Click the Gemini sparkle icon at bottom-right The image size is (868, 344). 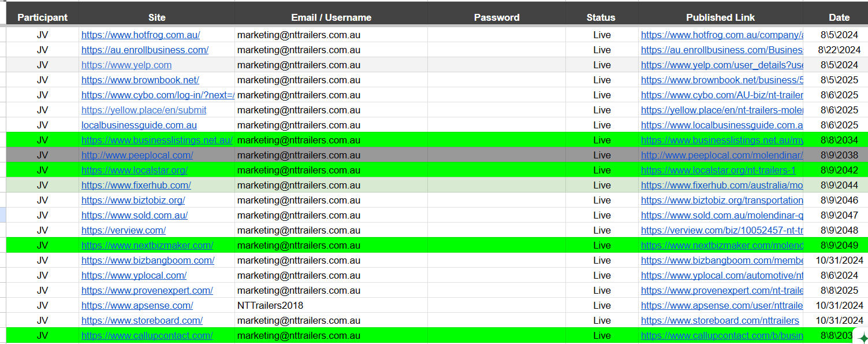(863, 338)
